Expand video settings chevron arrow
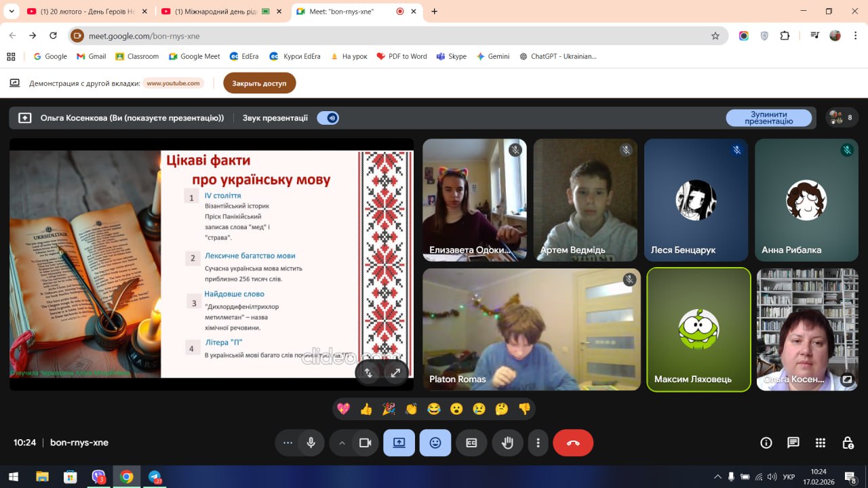 coord(342,443)
